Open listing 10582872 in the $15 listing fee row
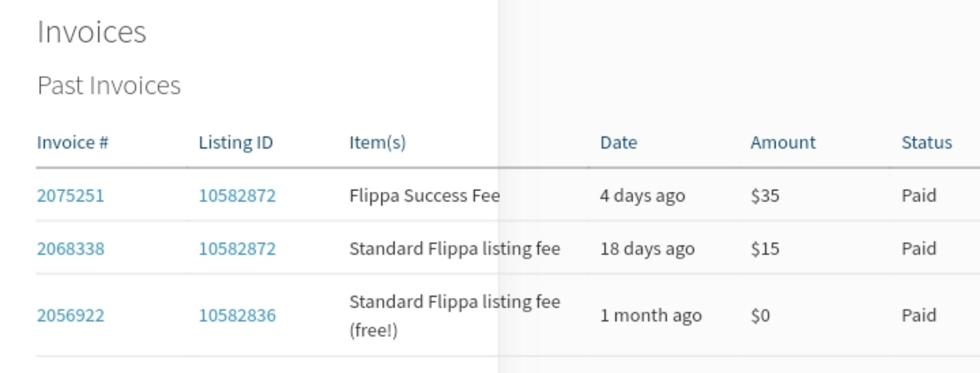Image resolution: width=980 pixels, height=373 pixels. (x=237, y=249)
